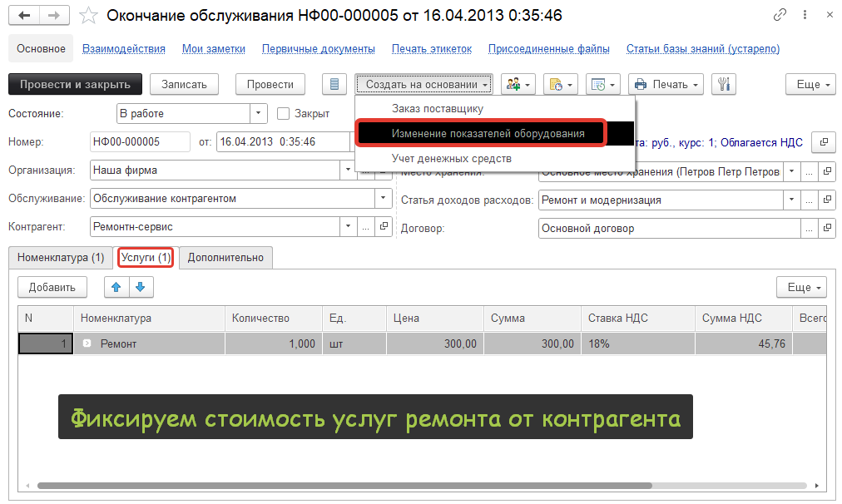Add document to favorites with star
This screenshot has height=504, width=842.
pyautogui.click(x=88, y=16)
